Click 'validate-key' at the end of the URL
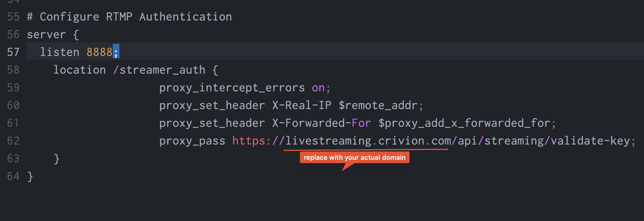644x221 pixels. click(x=590, y=141)
